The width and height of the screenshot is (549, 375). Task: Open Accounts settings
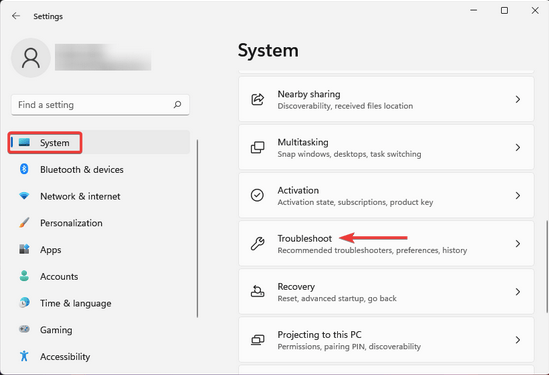coord(99,276)
